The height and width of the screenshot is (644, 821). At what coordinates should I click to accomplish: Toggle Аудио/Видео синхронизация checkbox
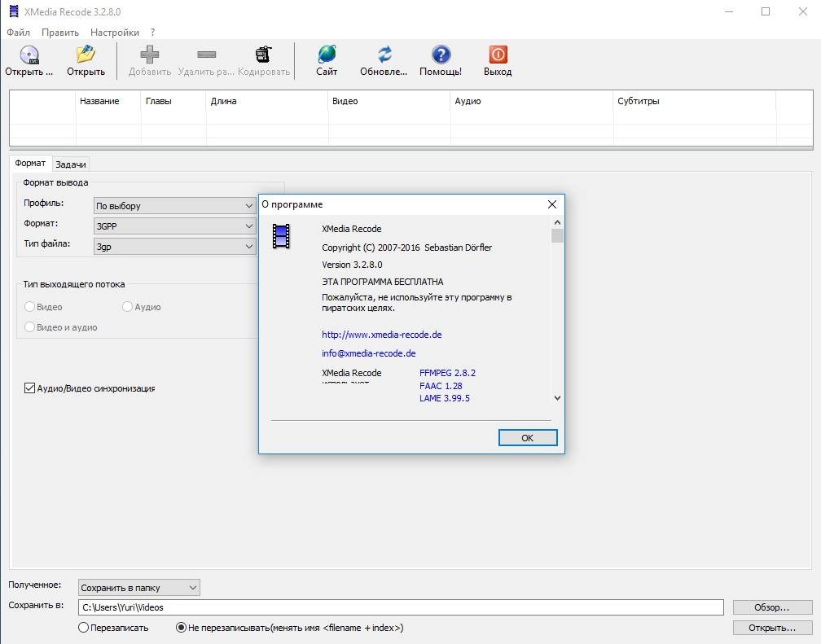[x=29, y=388]
